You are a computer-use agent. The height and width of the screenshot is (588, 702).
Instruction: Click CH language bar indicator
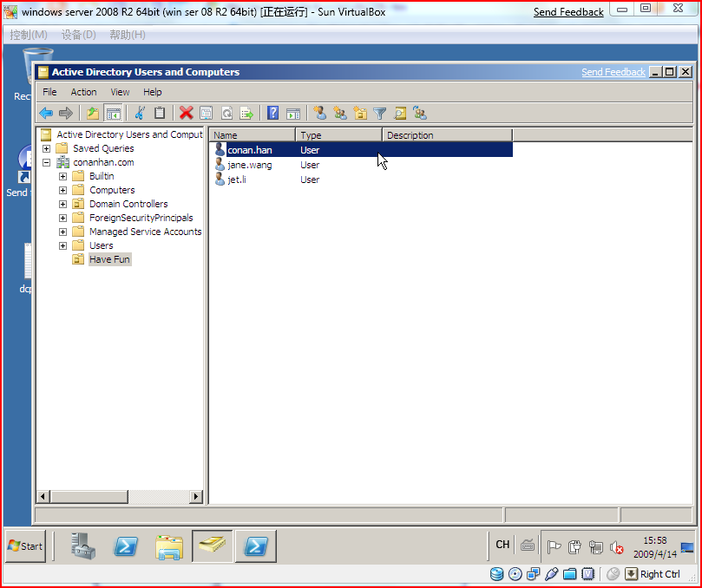[502, 545]
